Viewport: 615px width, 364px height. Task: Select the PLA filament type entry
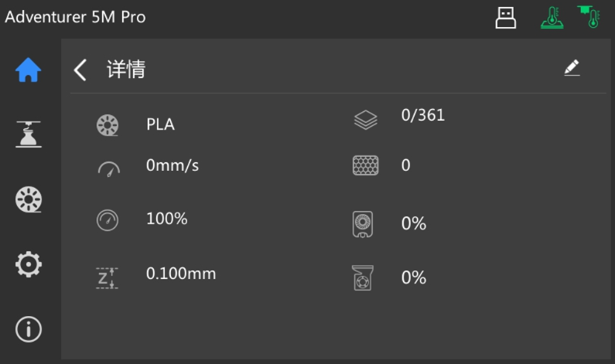[x=160, y=124]
